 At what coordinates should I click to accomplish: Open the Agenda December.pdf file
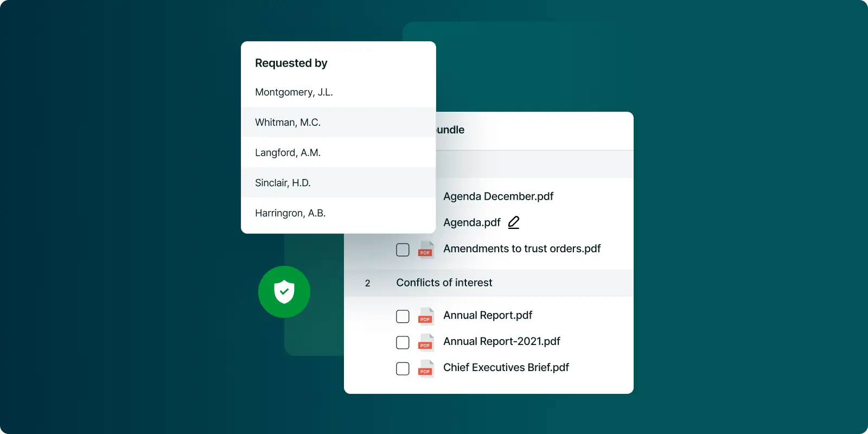pos(498,196)
